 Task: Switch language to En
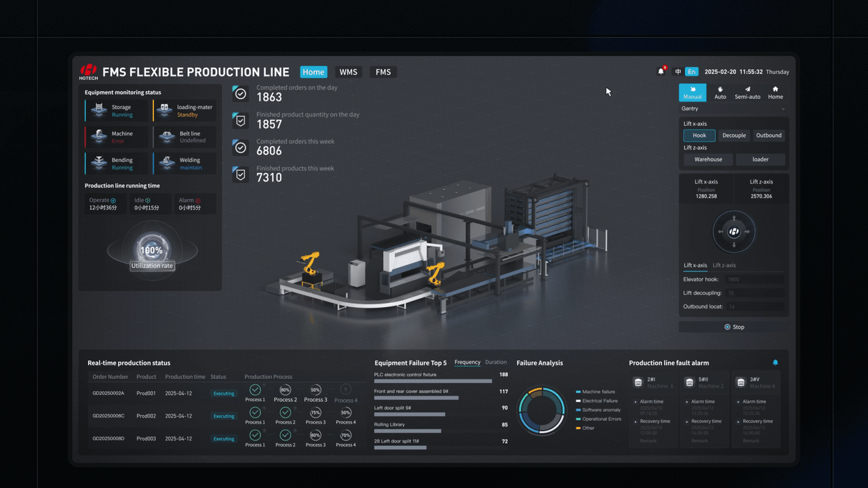(692, 72)
